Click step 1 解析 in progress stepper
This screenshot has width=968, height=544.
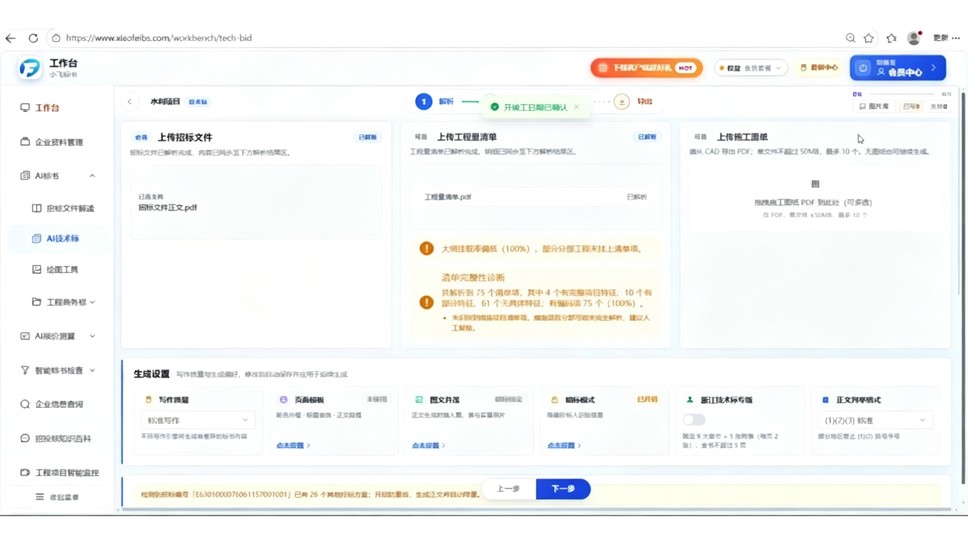point(435,101)
